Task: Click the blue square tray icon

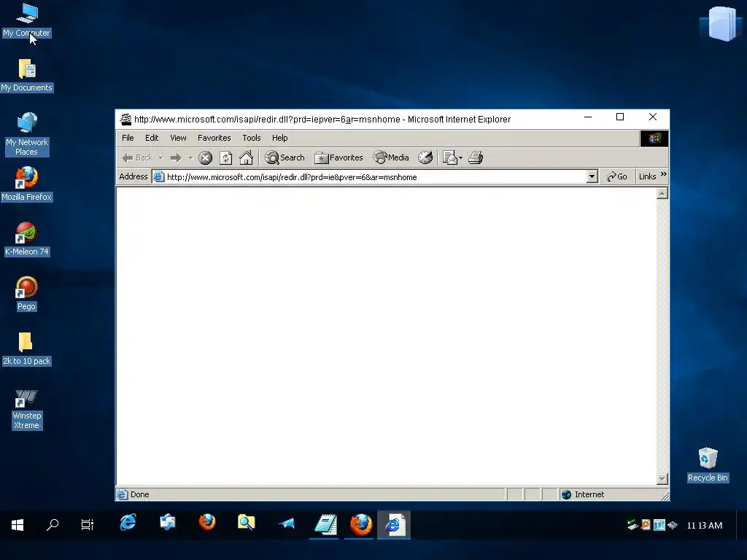Action: point(659,525)
